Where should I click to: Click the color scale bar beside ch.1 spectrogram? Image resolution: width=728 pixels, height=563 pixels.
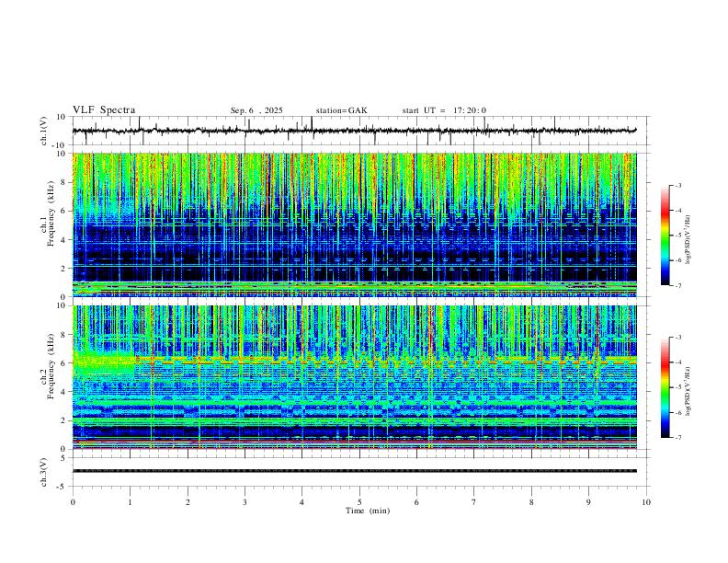pos(665,236)
